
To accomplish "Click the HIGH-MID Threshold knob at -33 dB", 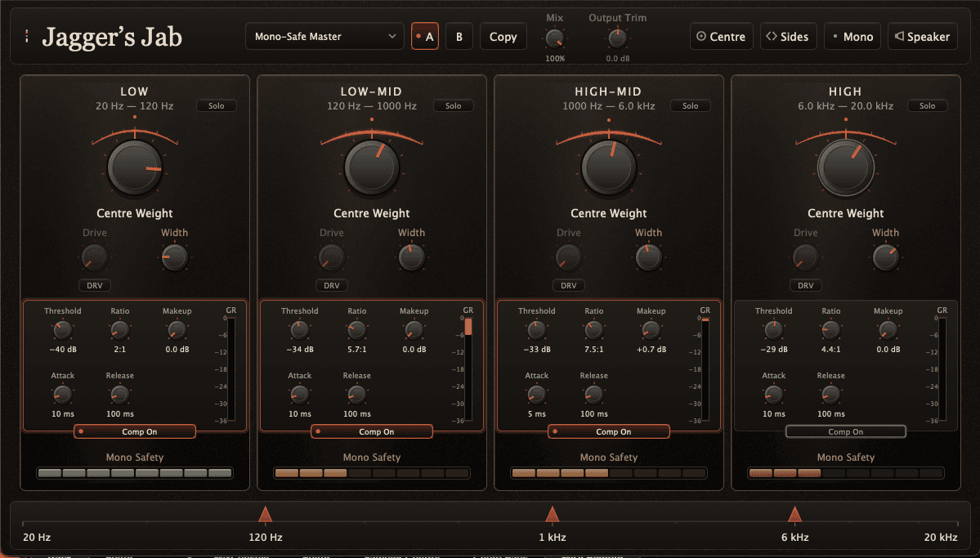I will point(536,329).
